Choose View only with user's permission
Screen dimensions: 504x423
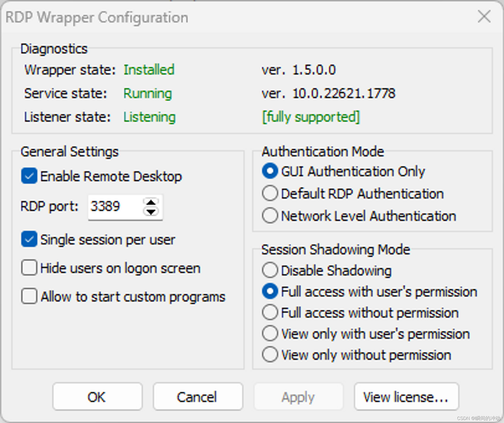[x=270, y=334]
